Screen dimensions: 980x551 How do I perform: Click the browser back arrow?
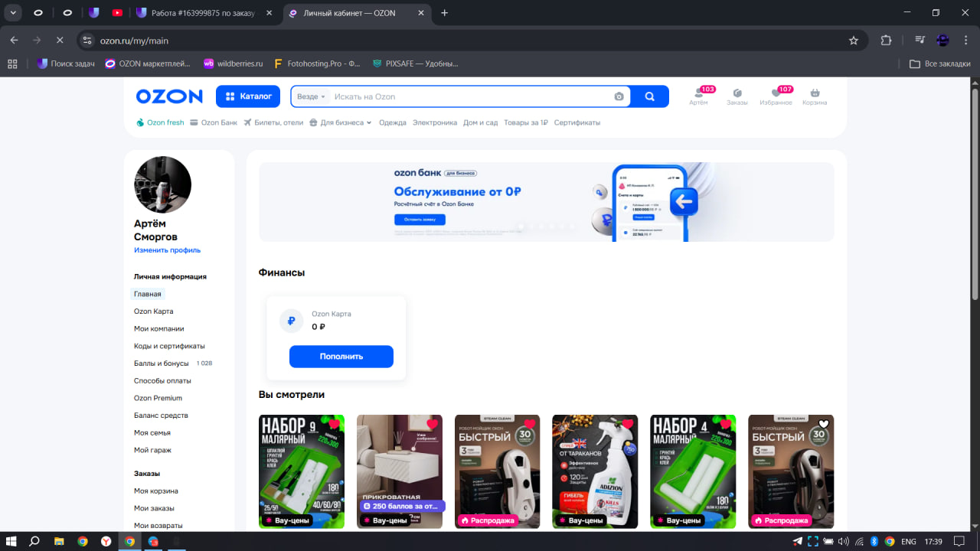14,41
